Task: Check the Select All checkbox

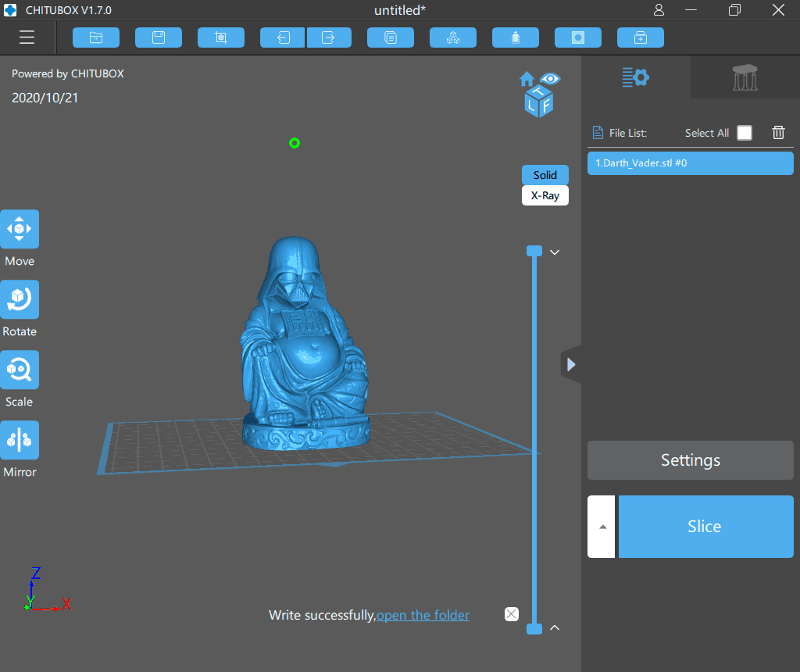Action: pyautogui.click(x=745, y=133)
